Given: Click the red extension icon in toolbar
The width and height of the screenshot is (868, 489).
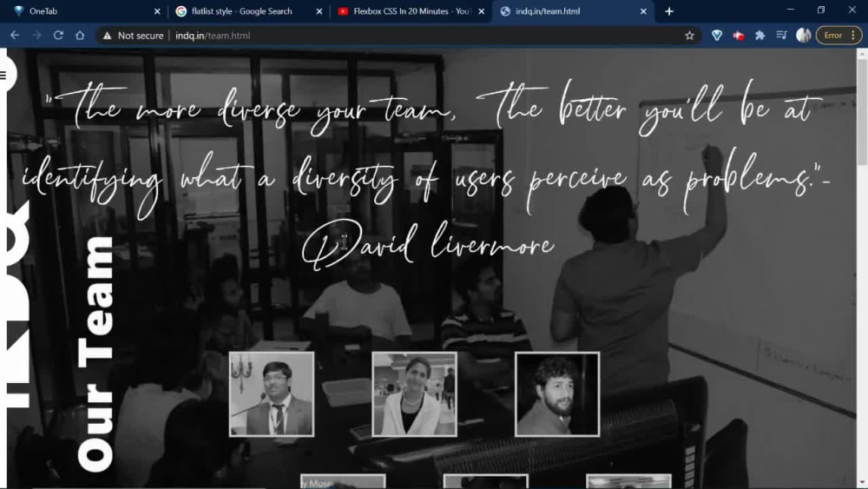Looking at the screenshot, I should 739,36.
